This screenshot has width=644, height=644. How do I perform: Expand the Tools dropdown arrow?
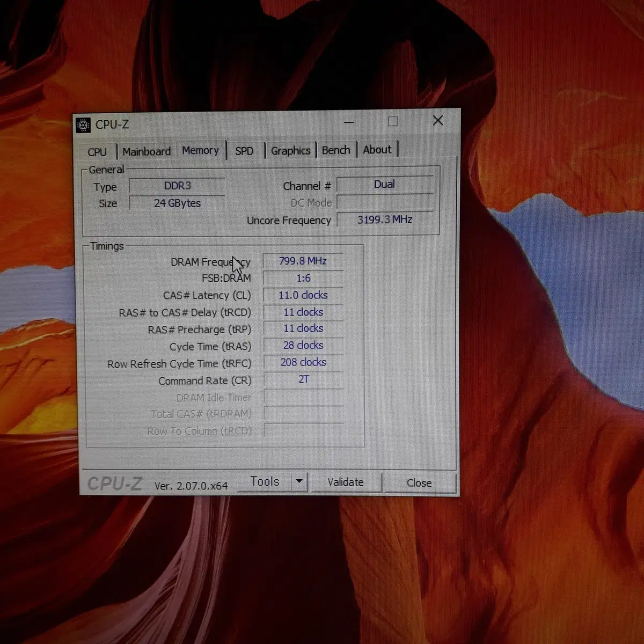(299, 481)
